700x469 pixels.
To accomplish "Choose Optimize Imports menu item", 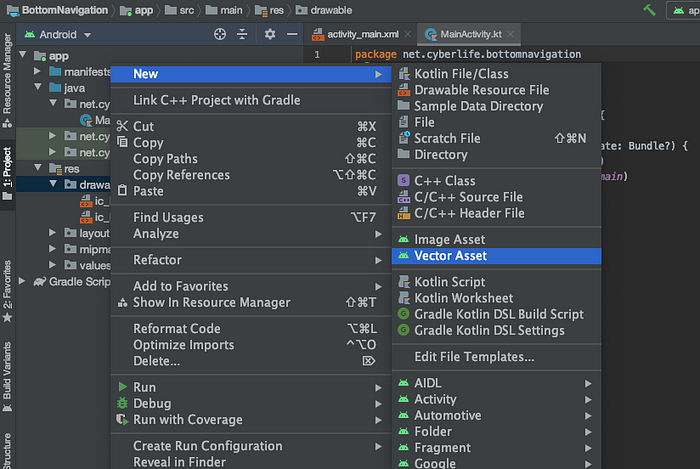I will (x=251, y=344).
